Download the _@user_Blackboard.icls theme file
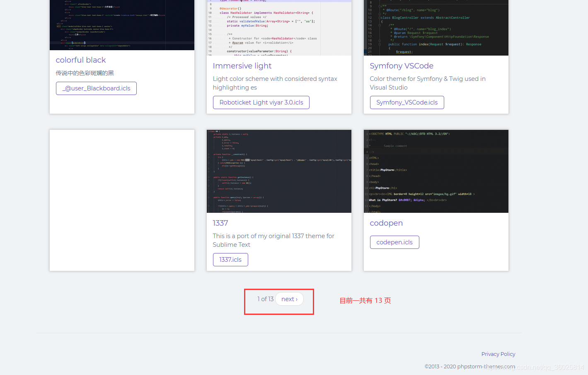Viewport: 588px width, 375px height. tap(96, 88)
